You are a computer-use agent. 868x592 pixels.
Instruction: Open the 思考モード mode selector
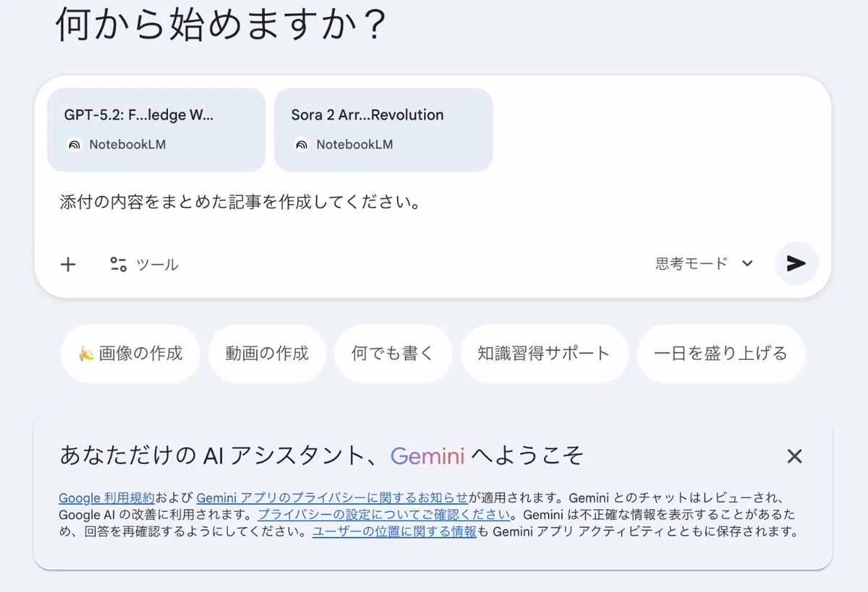pyautogui.click(x=705, y=264)
